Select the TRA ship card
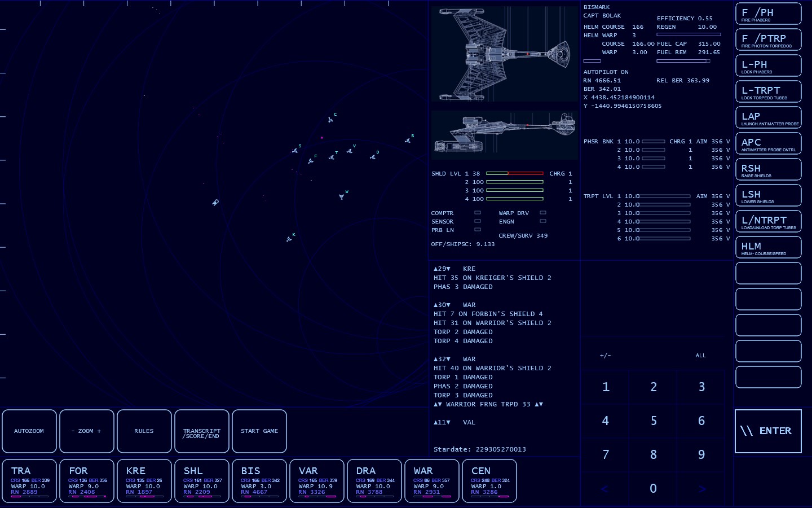This screenshot has width=812, height=508. point(29,481)
